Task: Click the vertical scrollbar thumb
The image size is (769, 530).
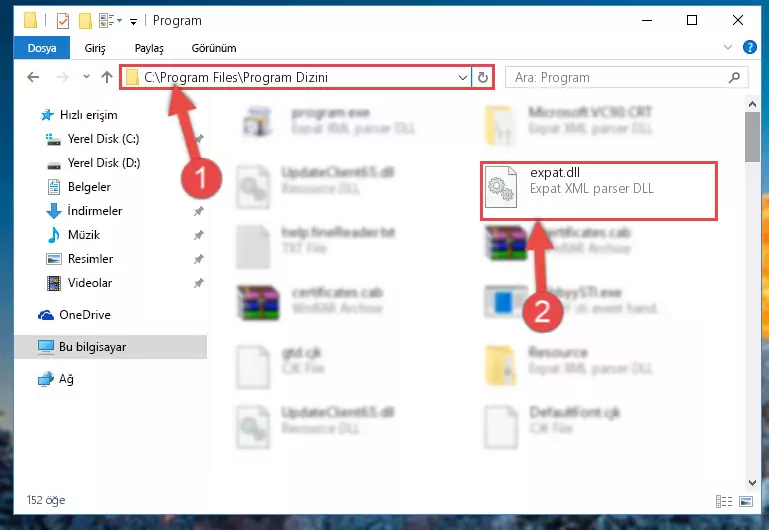Action: [x=752, y=137]
